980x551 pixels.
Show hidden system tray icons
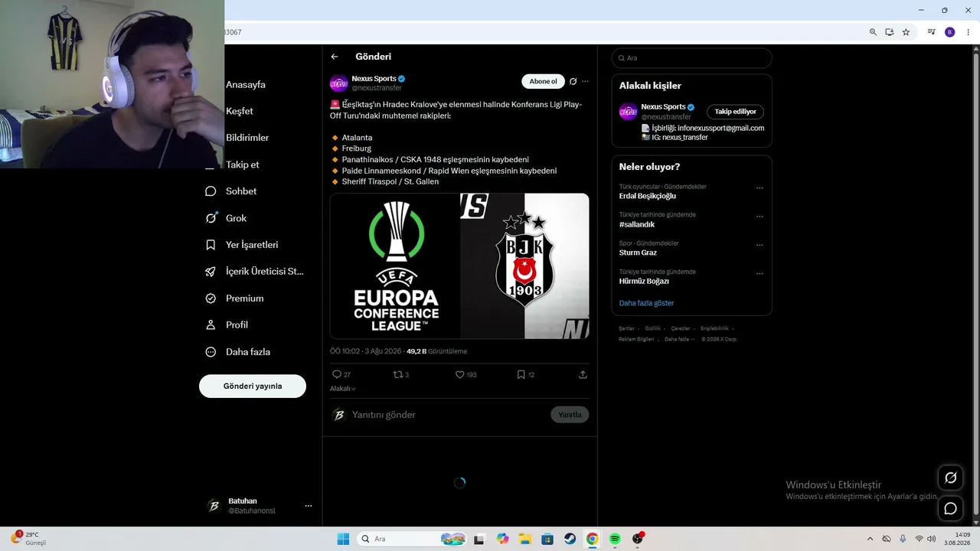(870, 539)
